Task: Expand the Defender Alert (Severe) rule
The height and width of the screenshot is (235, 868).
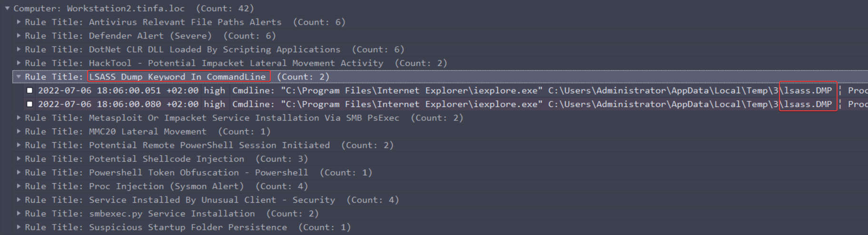Action: (19, 36)
